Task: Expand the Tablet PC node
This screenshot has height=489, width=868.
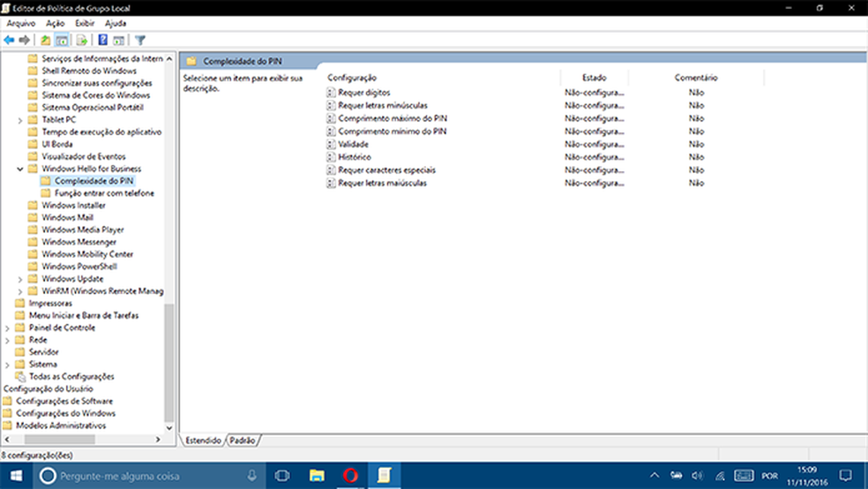Action: pos(20,120)
